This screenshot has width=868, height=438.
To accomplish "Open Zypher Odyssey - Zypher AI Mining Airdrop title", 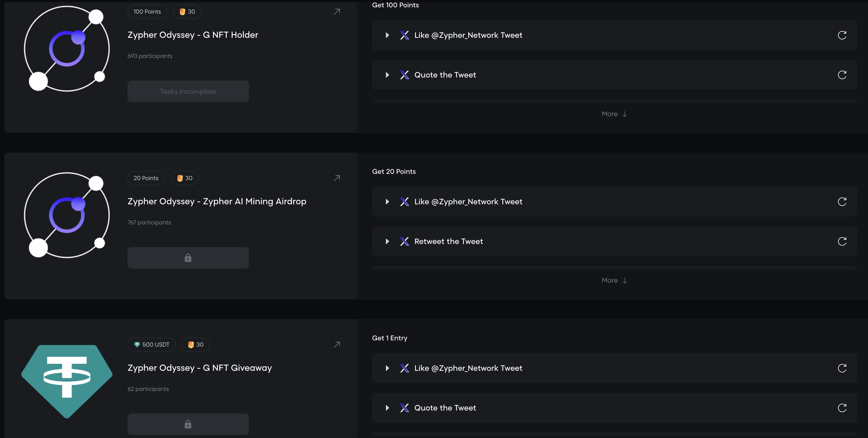I will point(217,202).
